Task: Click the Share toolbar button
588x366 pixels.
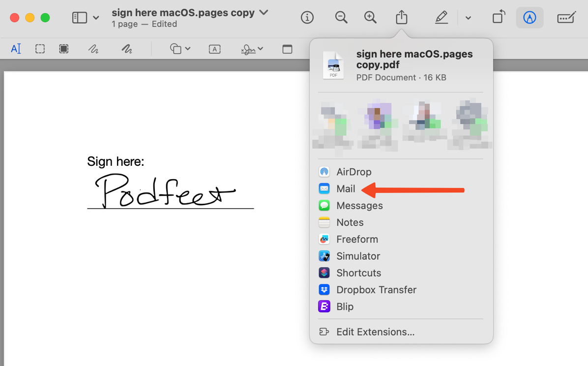Action: [402, 18]
